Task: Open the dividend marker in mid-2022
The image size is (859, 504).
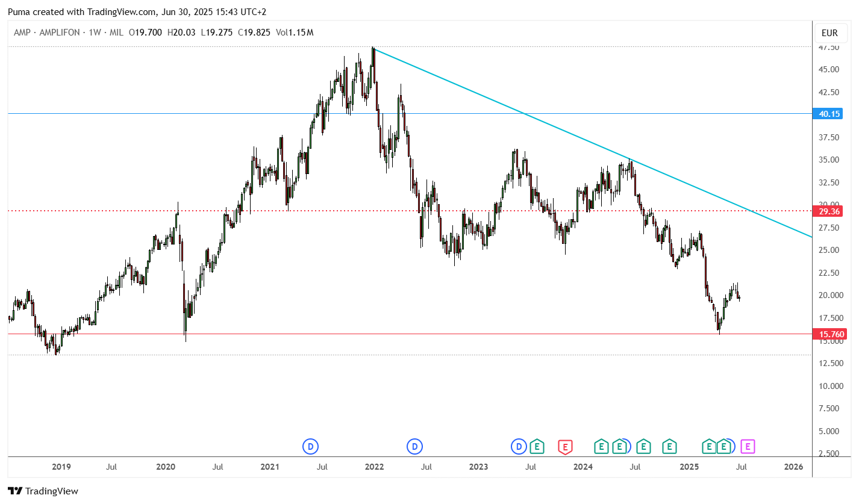Action: point(414,447)
